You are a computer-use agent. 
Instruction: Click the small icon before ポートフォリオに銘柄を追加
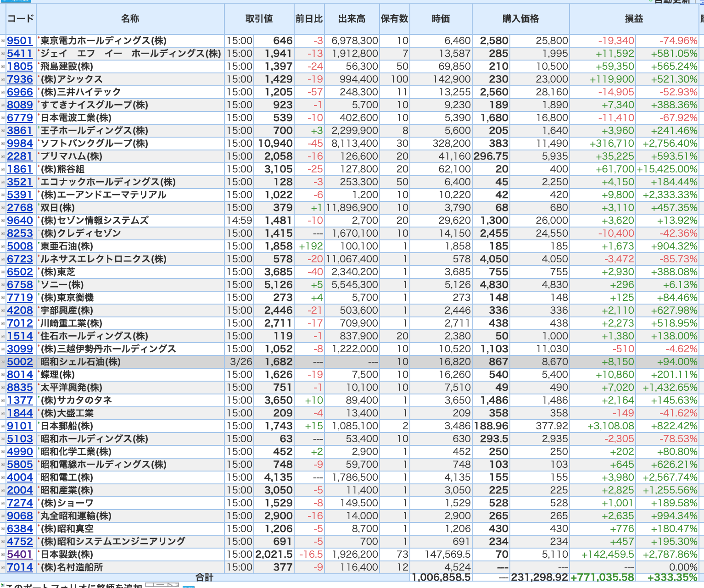(x=2, y=585)
